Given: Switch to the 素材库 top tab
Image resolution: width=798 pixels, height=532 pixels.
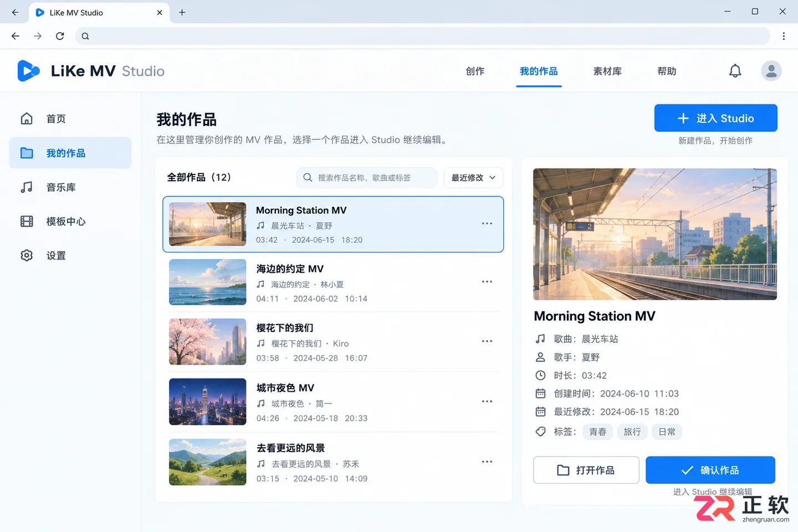Looking at the screenshot, I should click(607, 71).
